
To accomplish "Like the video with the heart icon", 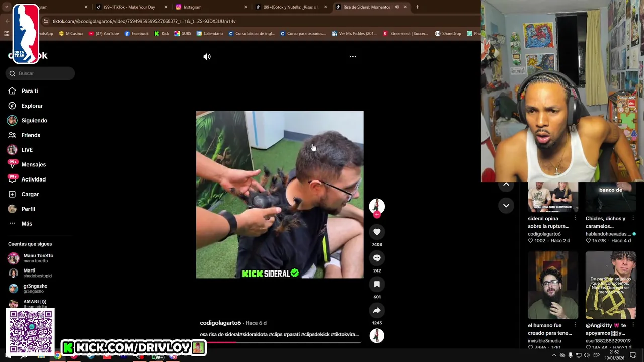I will [377, 232].
